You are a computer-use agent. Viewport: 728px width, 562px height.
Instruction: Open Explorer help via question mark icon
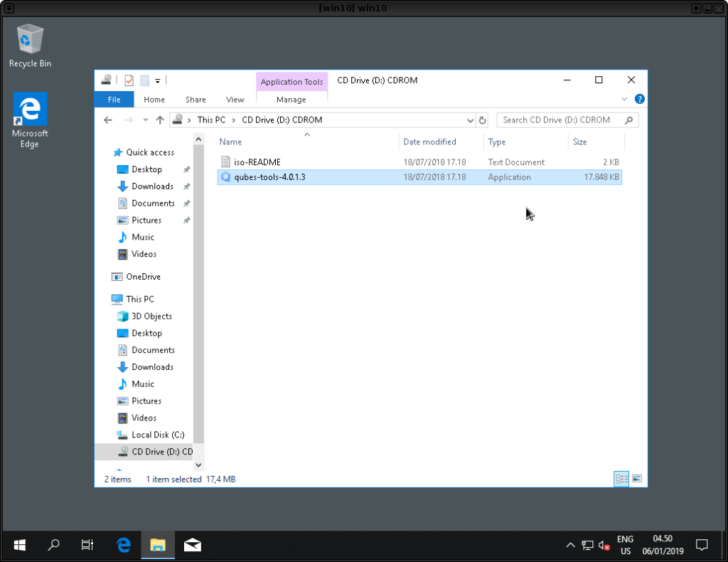click(639, 99)
